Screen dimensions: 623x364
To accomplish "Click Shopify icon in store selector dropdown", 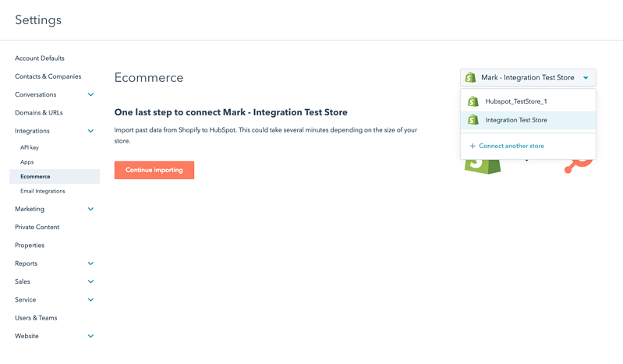I will [470, 78].
